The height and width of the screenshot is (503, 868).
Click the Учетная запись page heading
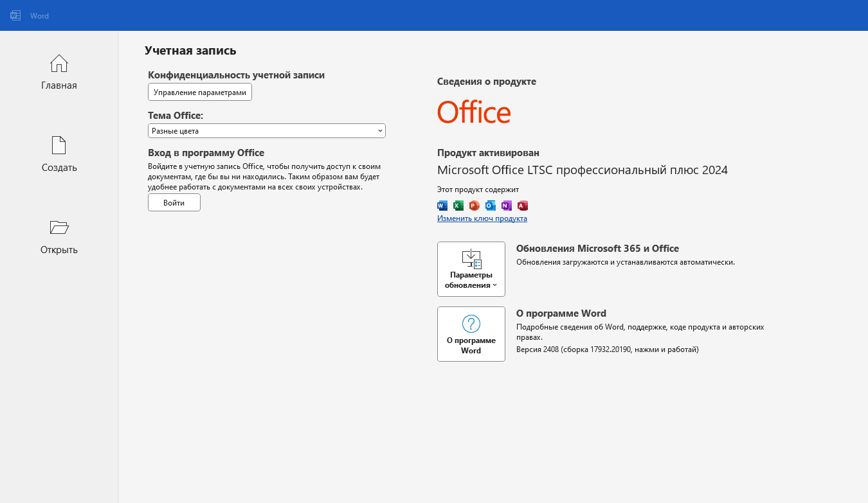tap(190, 51)
